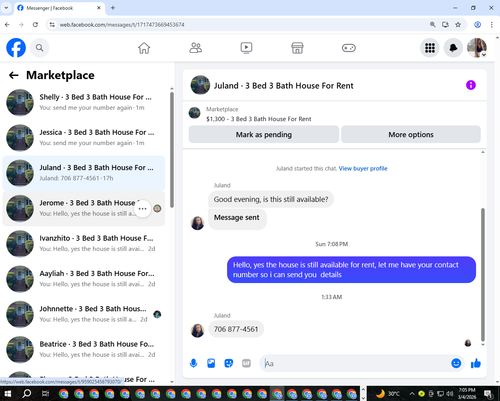Open the Video (Watch) icon
The height and width of the screenshot is (401, 500).
coord(246,48)
